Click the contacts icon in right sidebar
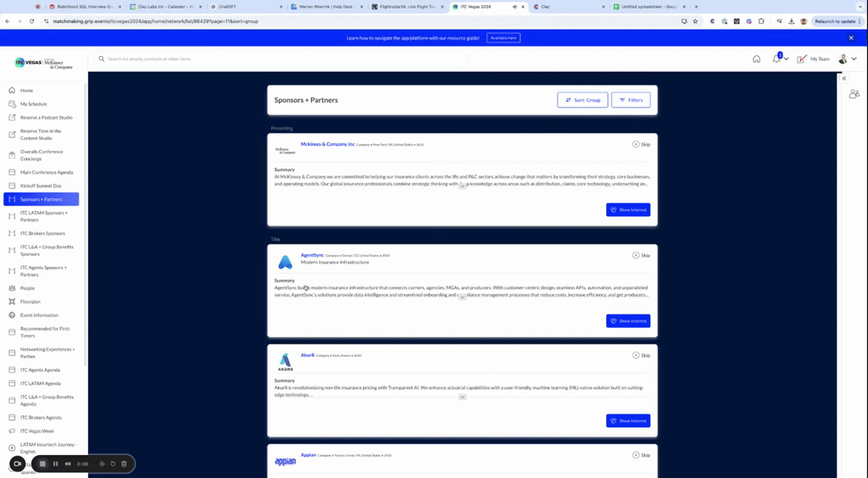Viewport: 868px width, 478px height. pyautogui.click(x=854, y=94)
